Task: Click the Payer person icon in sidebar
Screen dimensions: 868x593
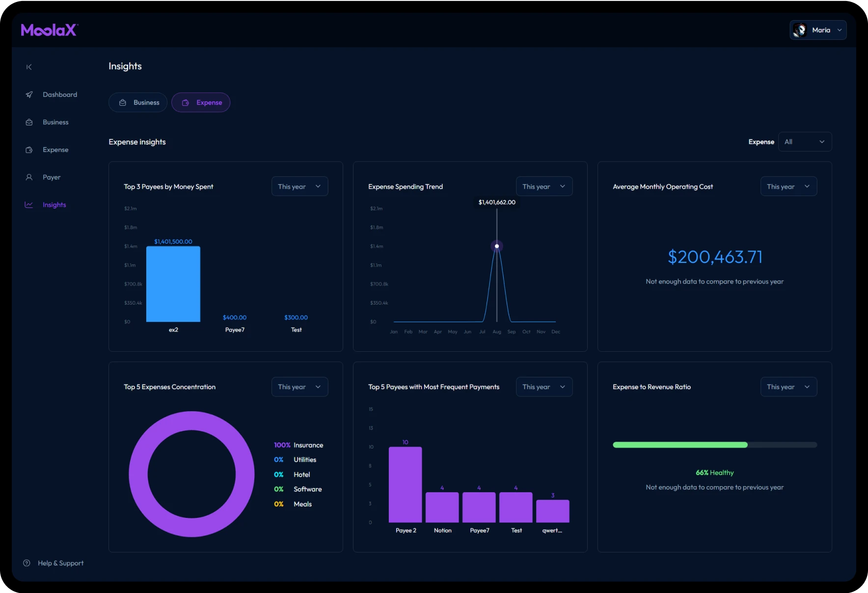Action: coord(29,177)
